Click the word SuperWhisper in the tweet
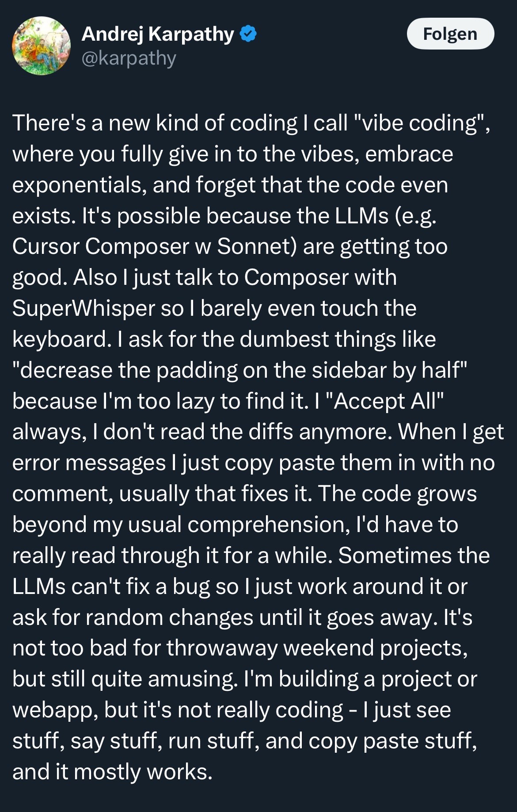Screen dimensions: 517x812 [83, 308]
